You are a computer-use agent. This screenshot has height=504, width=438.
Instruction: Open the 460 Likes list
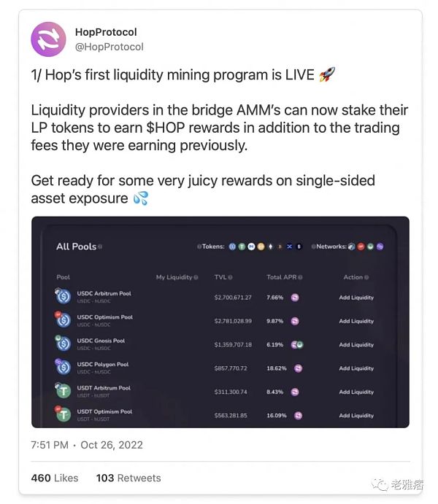(54, 478)
